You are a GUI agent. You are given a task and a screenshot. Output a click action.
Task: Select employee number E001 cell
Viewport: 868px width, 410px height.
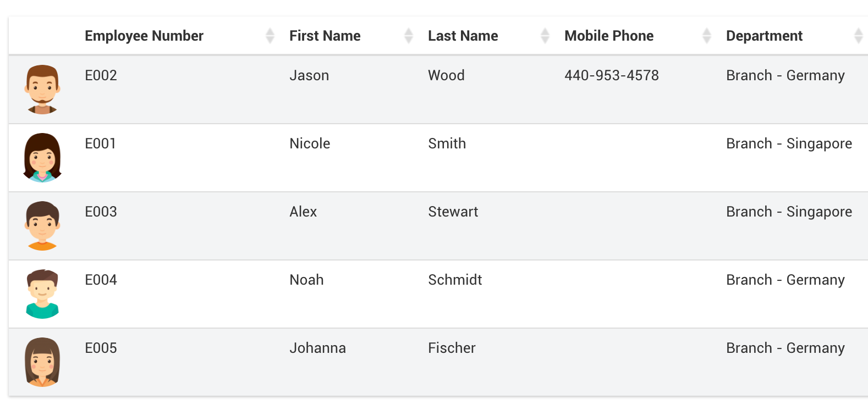(x=101, y=143)
